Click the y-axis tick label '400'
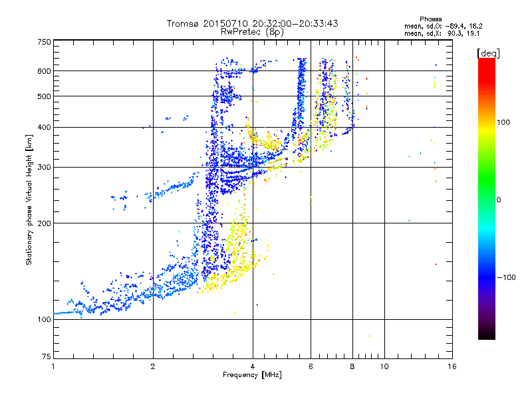This screenshot has width=532, height=399. coord(45,127)
